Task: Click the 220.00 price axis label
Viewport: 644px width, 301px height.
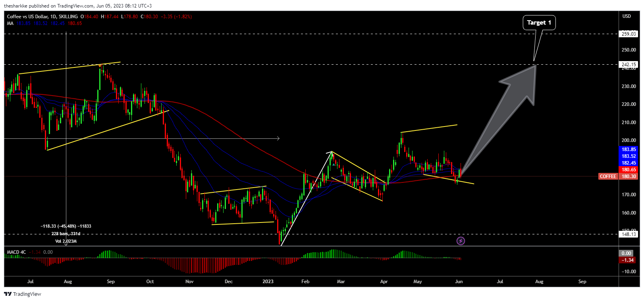Action: [629, 104]
